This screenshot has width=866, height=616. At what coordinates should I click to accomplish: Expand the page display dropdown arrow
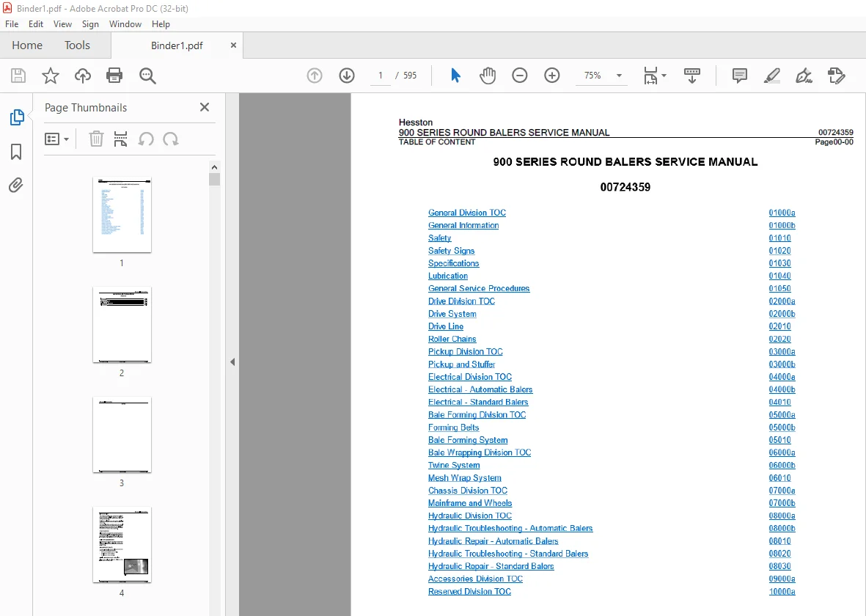click(x=664, y=76)
